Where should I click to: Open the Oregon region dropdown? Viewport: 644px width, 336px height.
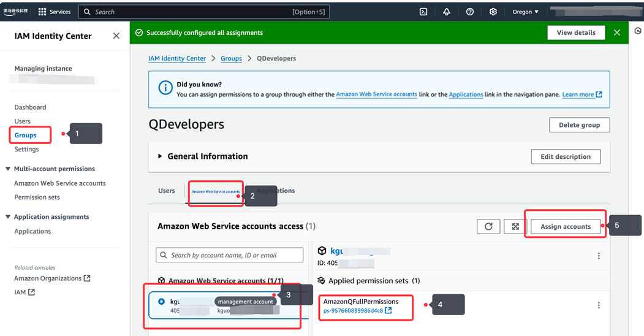click(x=525, y=12)
